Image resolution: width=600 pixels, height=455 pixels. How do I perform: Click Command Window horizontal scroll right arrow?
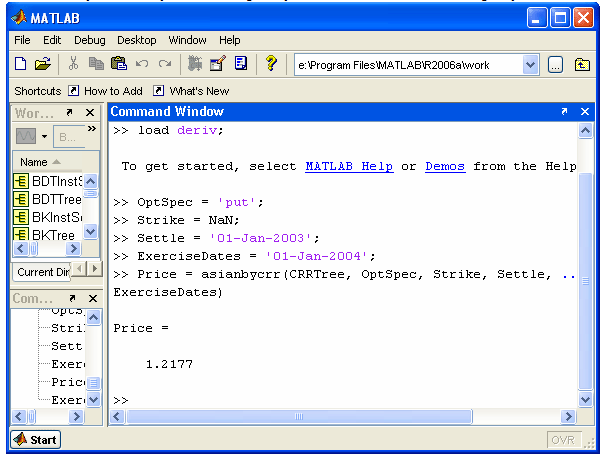click(568, 416)
